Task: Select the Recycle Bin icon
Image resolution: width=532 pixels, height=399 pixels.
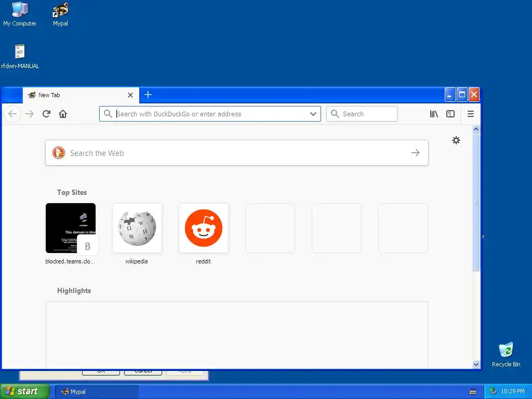Action: pyautogui.click(x=506, y=355)
